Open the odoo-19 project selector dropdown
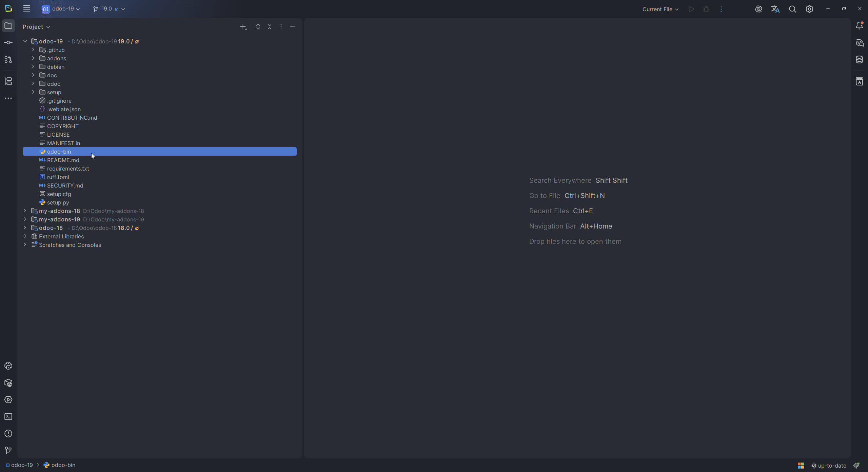 [61, 9]
